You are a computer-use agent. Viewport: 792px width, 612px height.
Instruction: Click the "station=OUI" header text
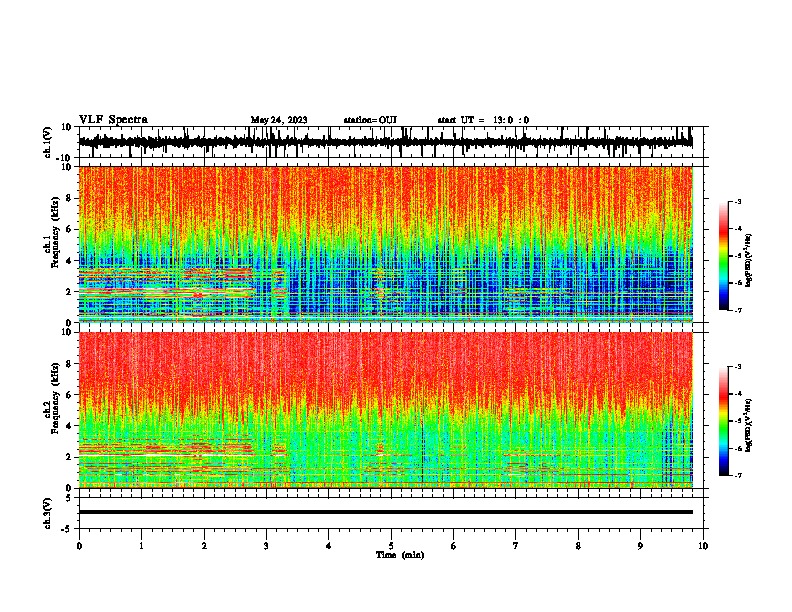coord(370,120)
